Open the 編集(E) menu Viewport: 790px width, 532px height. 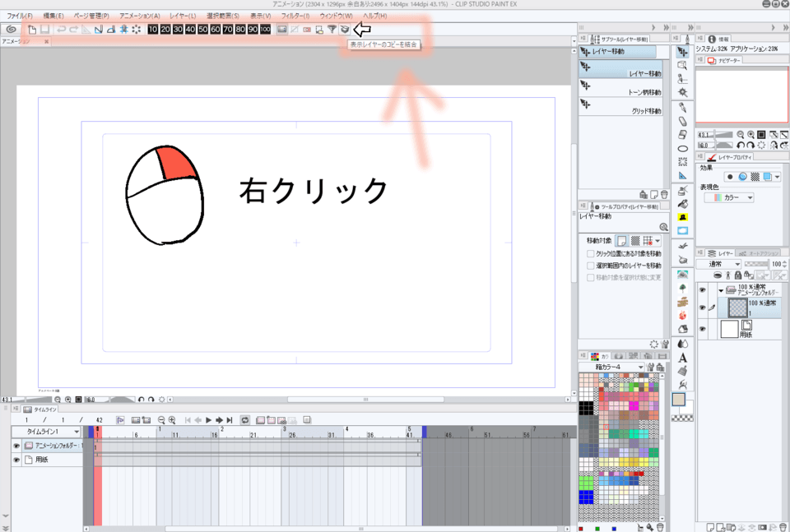[x=53, y=16]
